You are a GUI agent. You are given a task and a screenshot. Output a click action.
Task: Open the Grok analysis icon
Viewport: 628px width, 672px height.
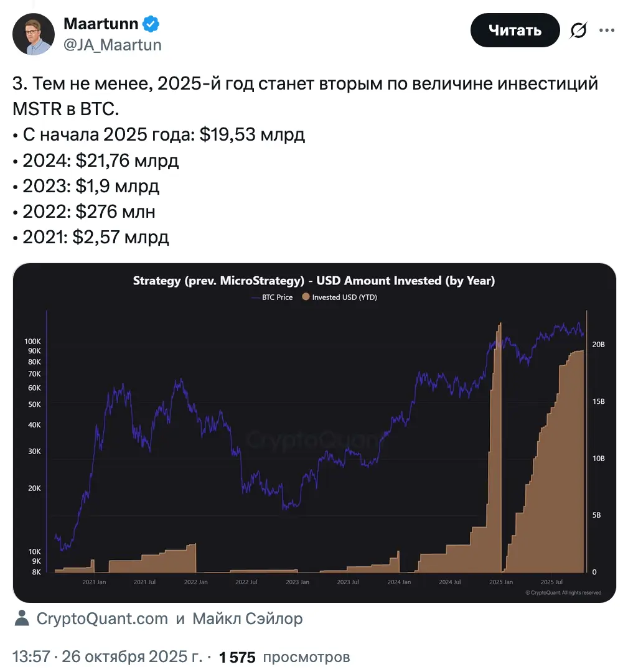[578, 29]
